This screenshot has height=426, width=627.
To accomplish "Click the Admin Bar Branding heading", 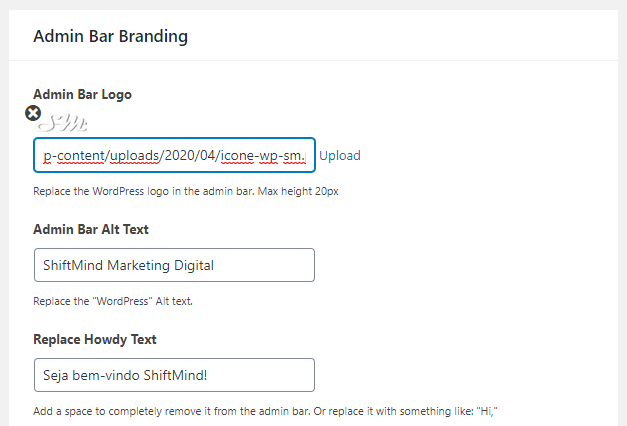I will pyautogui.click(x=110, y=37).
